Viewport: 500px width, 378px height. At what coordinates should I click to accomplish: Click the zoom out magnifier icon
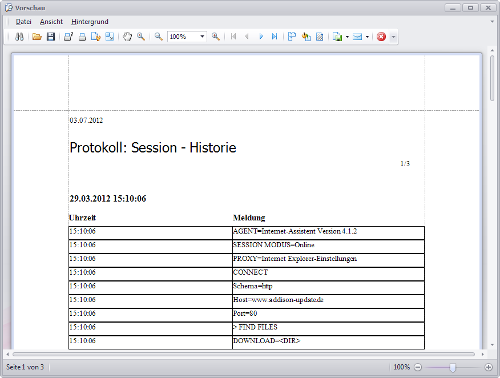click(x=159, y=37)
